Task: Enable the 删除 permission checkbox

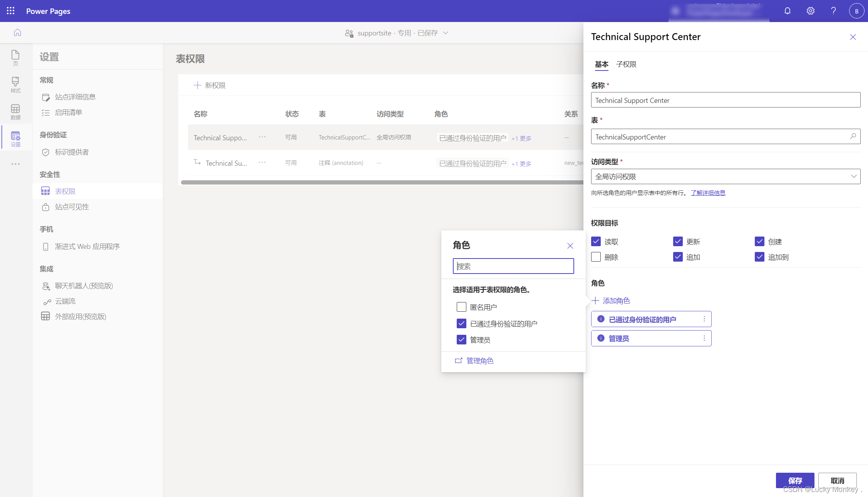Action: (596, 257)
